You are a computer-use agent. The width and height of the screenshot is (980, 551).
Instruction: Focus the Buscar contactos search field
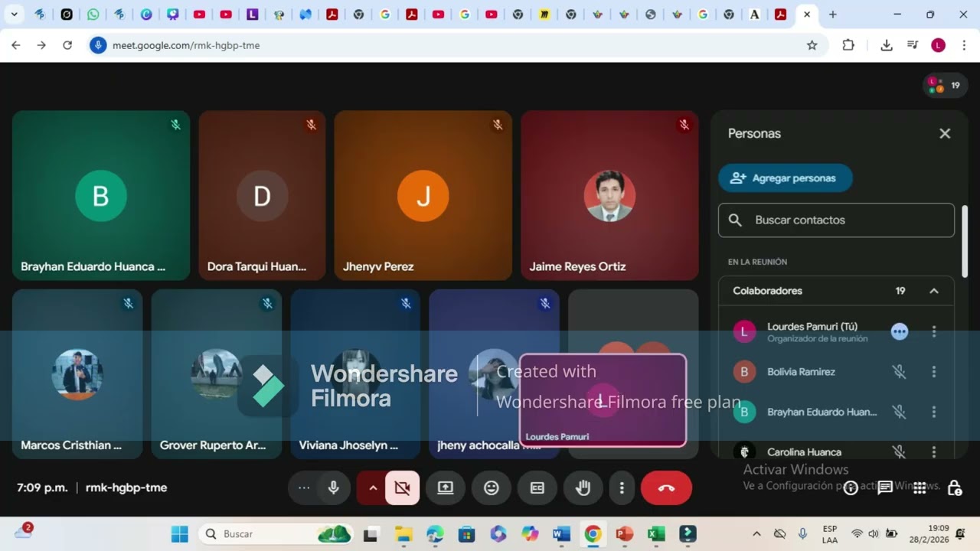[x=836, y=220]
